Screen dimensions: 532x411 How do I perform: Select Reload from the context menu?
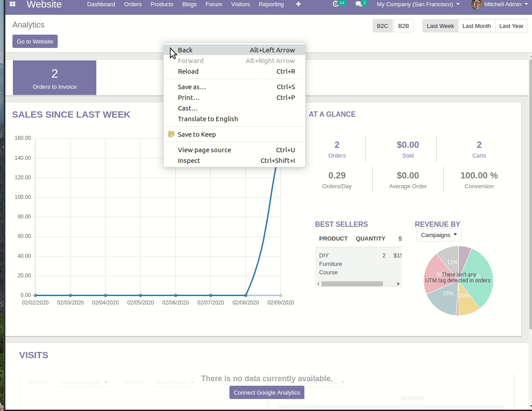pos(188,71)
